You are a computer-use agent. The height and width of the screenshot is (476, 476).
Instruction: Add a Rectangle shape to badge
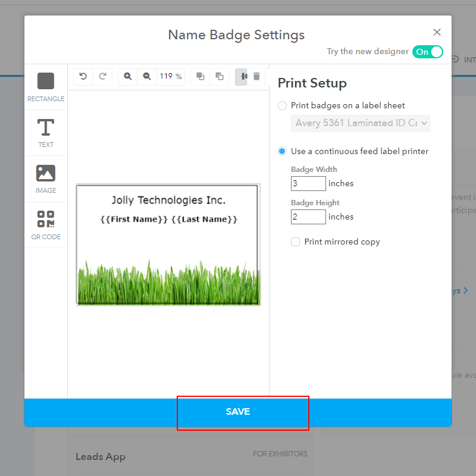point(46,87)
